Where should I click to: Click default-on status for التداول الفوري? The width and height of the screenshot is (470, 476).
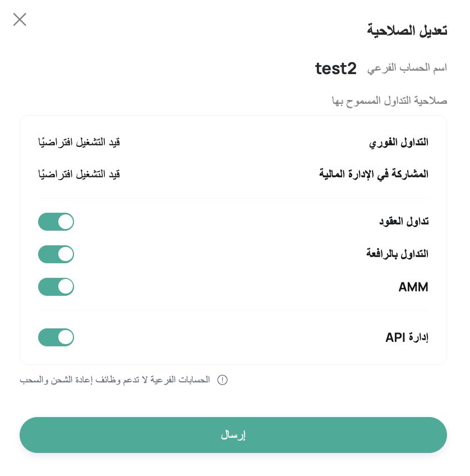(x=79, y=142)
